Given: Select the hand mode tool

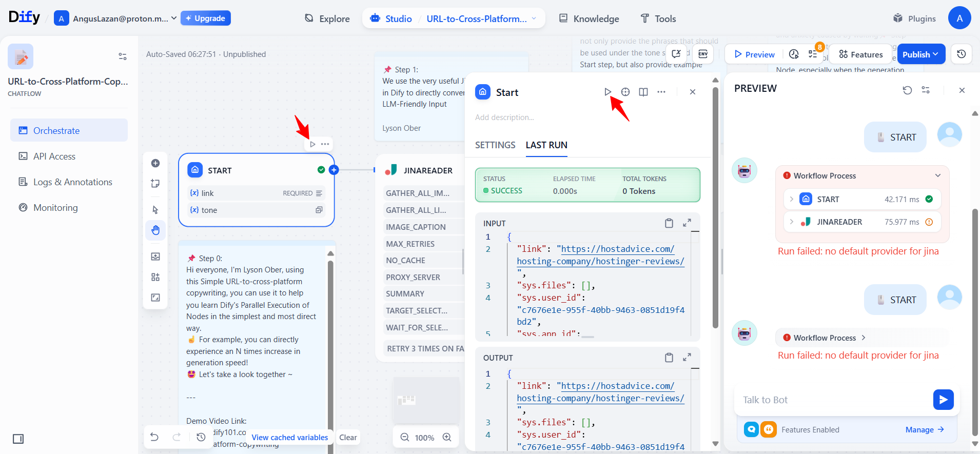Looking at the screenshot, I should pos(155,230).
